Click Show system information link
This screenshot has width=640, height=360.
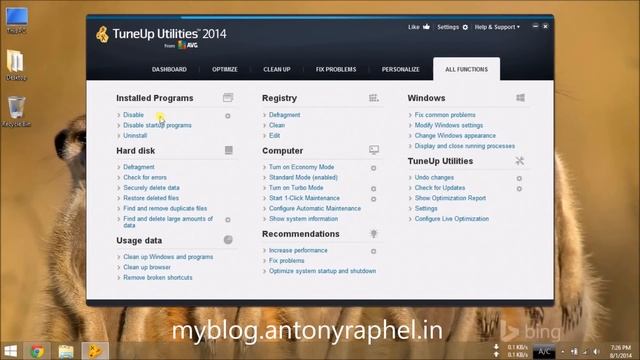point(303,219)
